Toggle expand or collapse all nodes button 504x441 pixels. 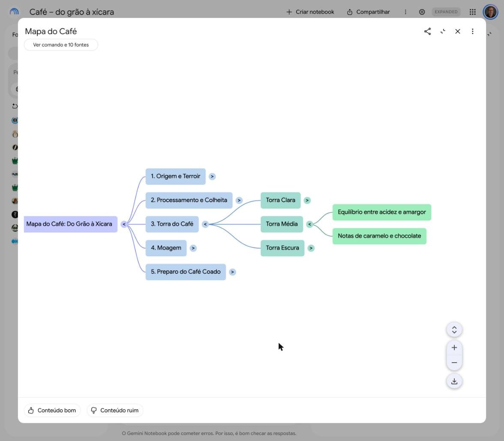[x=454, y=330]
